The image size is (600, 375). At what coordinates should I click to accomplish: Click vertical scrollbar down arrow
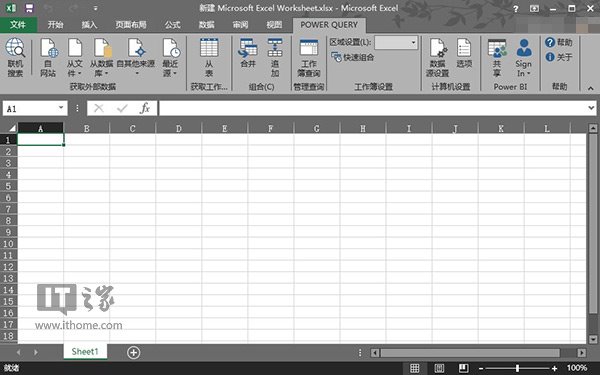coord(593,339)
